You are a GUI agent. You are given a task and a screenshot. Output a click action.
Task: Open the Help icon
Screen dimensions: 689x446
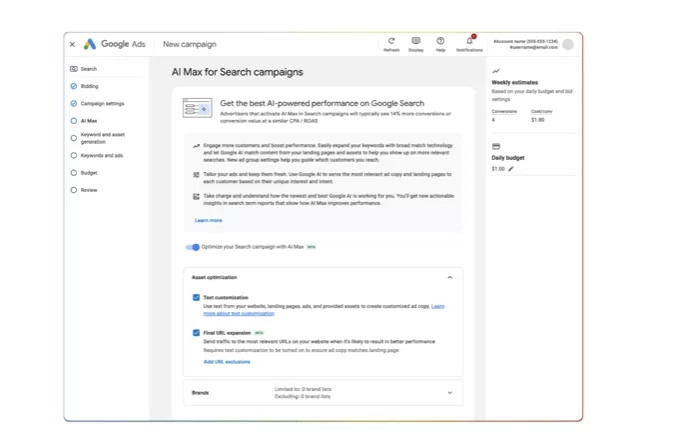[x=440, y=41]
